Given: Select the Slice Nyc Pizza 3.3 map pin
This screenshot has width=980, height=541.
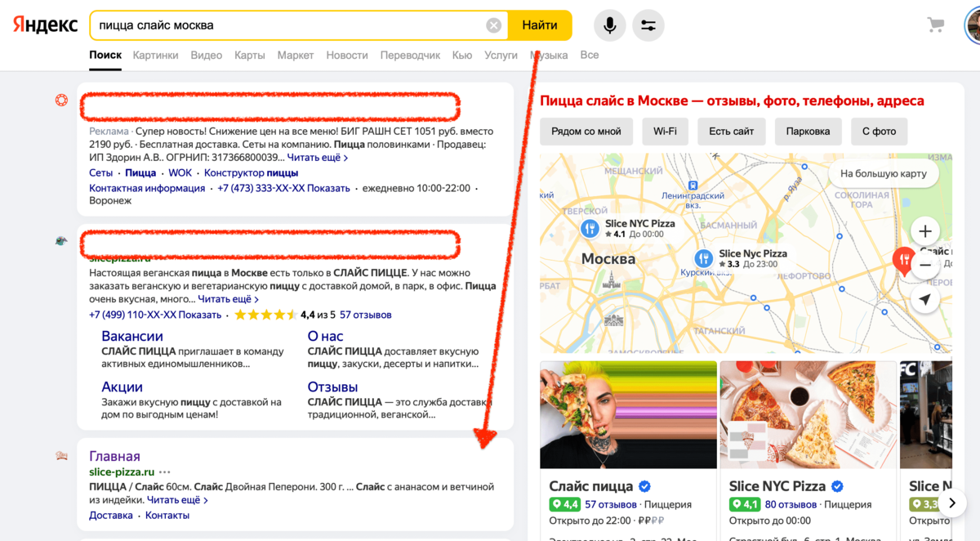Looking at the screenshot, I should click(x=703, y=259).
